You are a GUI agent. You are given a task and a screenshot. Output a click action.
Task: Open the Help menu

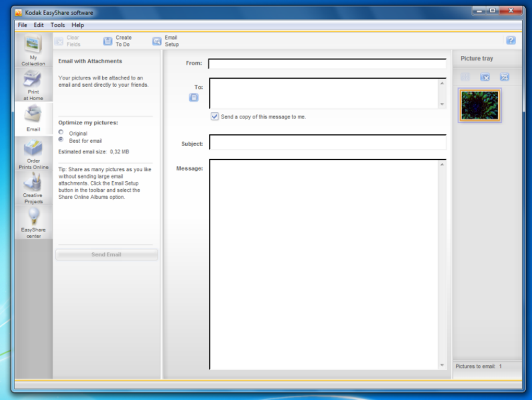tap(77, 25)
